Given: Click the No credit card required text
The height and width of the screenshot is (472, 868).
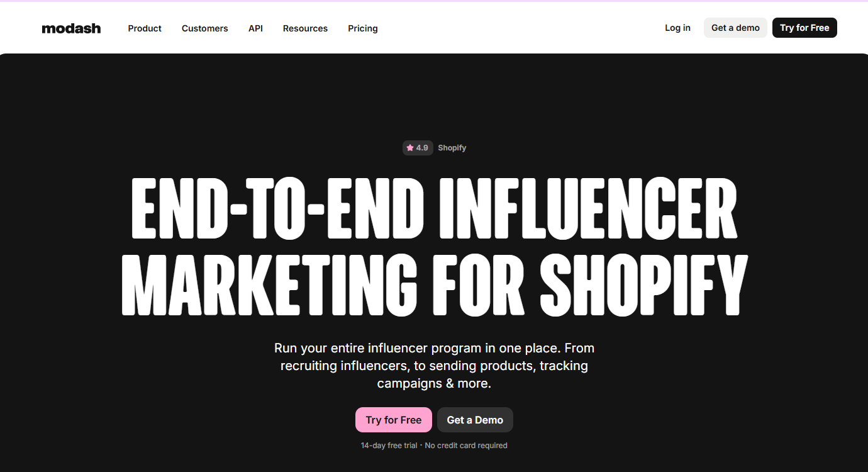Looking at the screenshot, I should 466,446.
